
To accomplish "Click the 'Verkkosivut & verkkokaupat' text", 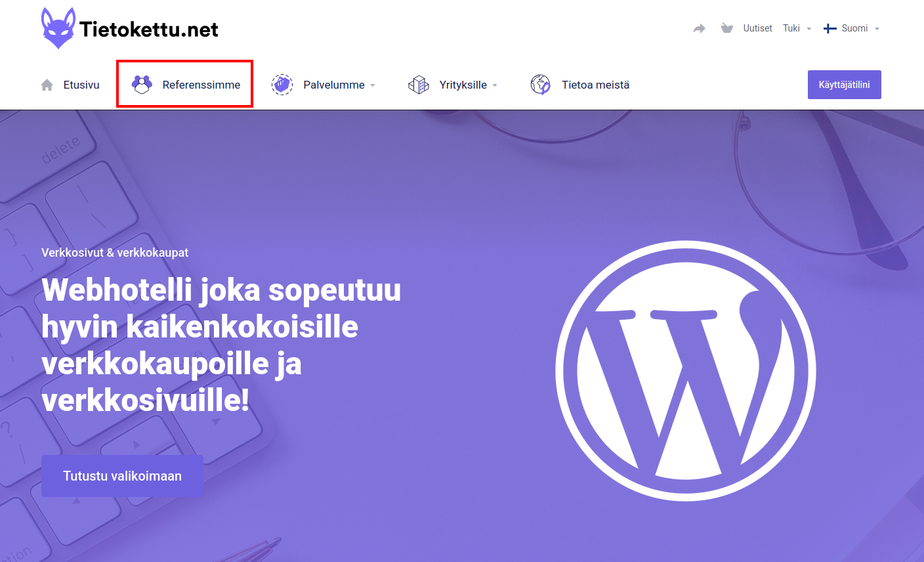I will pyautogui.click(x=115, y=253).
